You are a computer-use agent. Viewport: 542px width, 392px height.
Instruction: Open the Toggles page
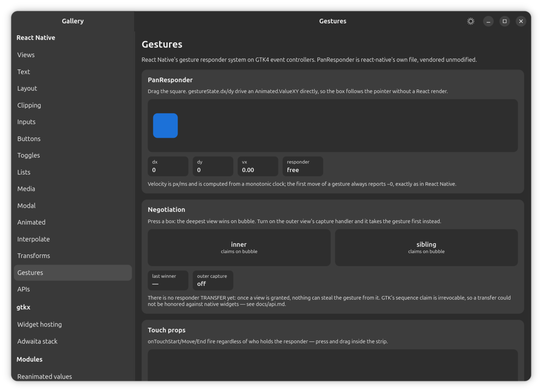[x=73, y=155]
